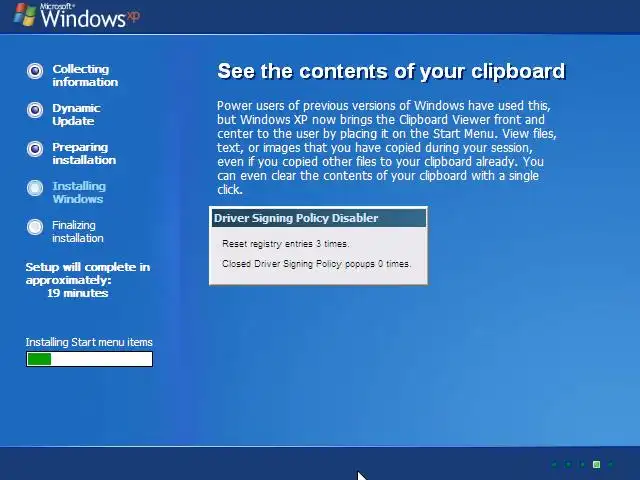Click the 'Collecting information' step label
640x480 pixels.
85,76
